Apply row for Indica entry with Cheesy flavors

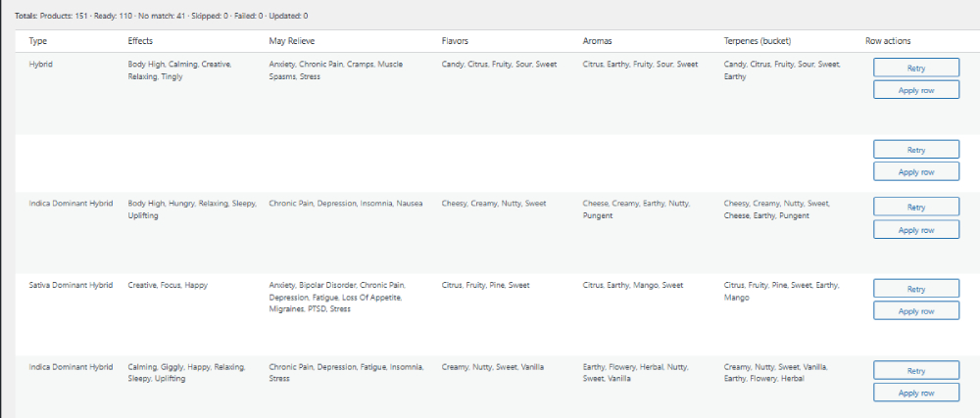tap(915, 230)
